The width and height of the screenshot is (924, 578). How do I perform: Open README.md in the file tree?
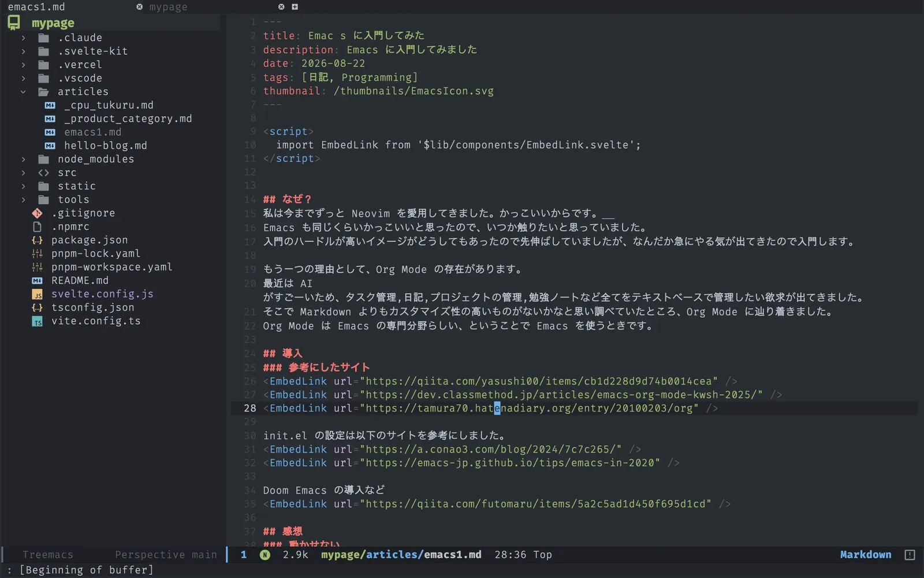pyautogui.click(x=80, y=280)
